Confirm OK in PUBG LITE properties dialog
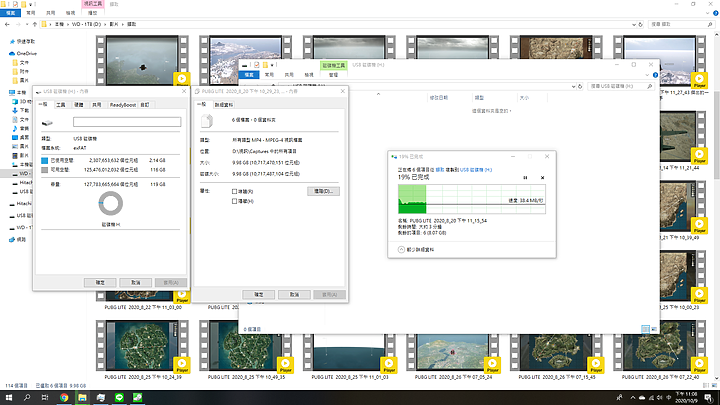The width and height of the screenshot is (720, 405). coord(259,294)
